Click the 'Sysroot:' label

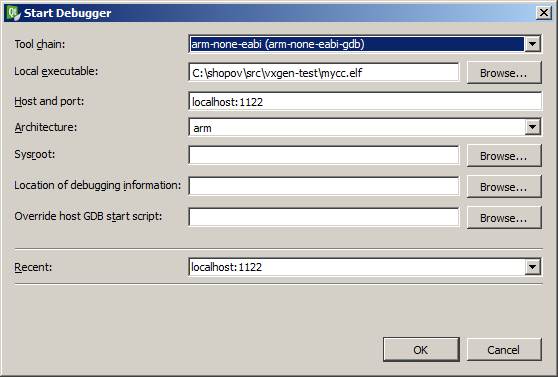(35, 155)
